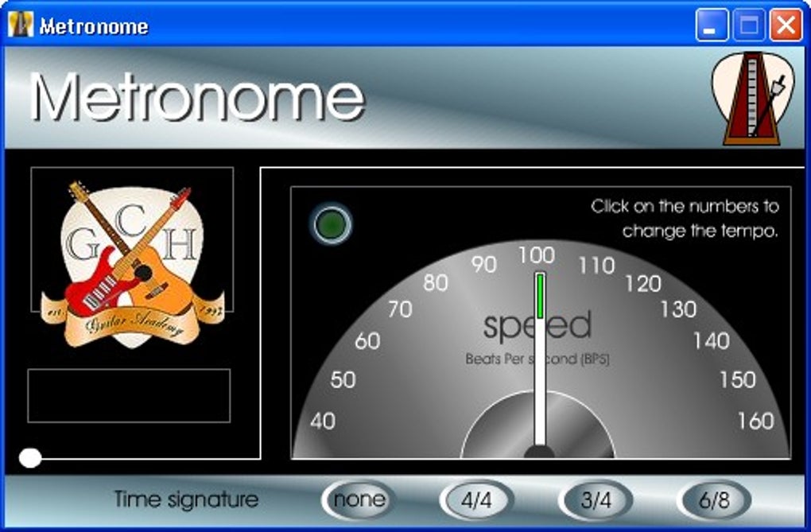Viewport: 811px width, 532px height.
Task: Click the Metronome title bar app icon
Action: point(21,25)
